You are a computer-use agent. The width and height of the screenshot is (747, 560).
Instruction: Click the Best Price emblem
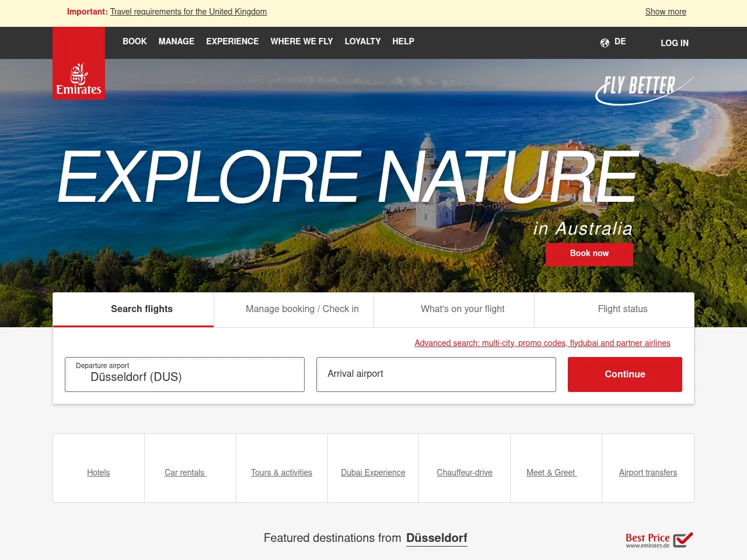[x=658, y=540]
